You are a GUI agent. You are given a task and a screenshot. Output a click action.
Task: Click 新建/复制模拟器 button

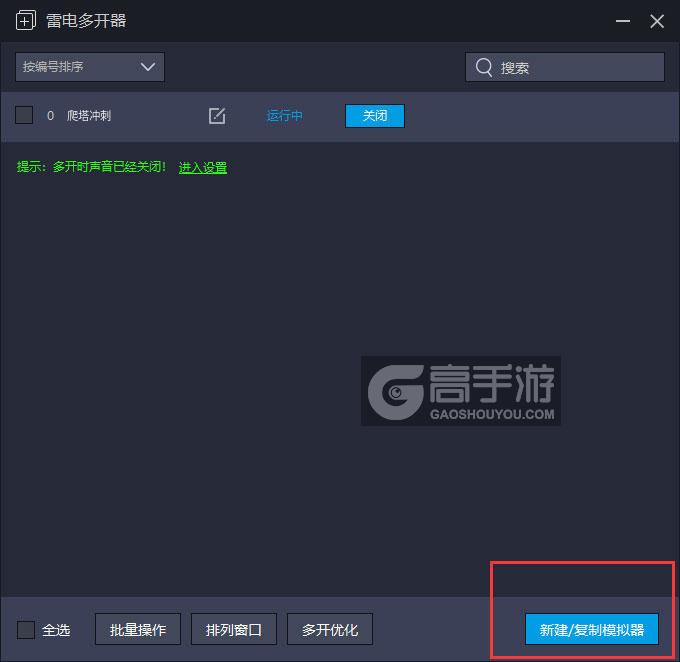click(x=592, y=629)
